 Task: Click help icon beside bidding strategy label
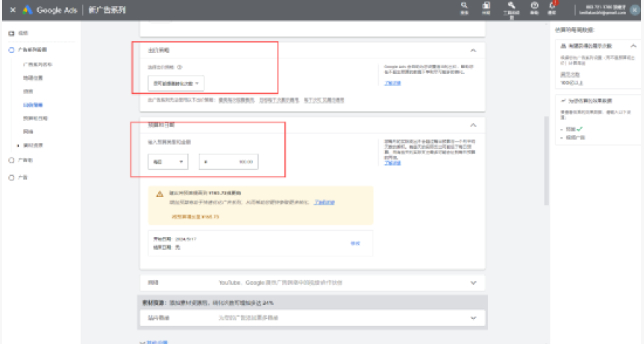(x=180, y=67)
